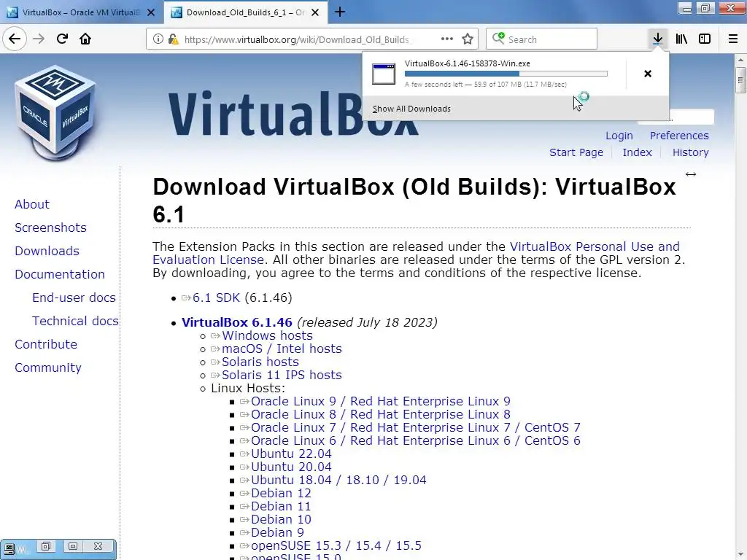Open the browser home page icon
Screen dimensions: 747x560
[x=85, y=39]
